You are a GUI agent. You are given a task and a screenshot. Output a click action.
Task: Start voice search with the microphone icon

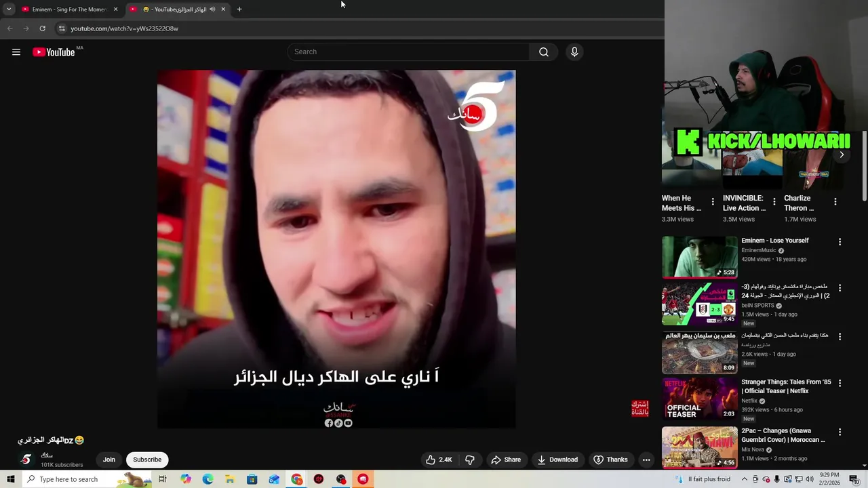(574, 52)
